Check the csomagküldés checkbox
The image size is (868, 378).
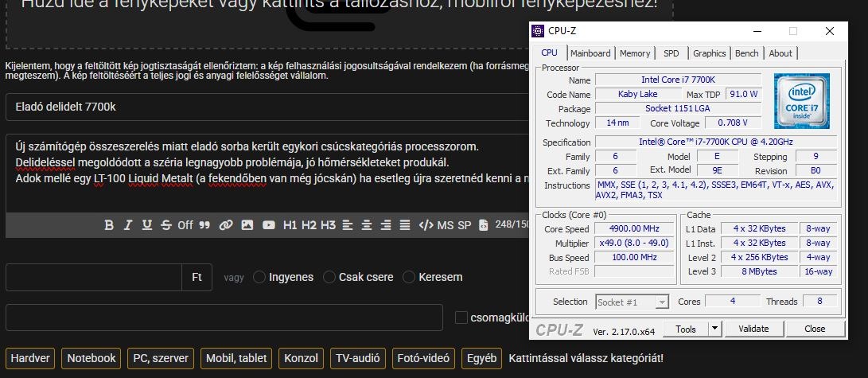click(461, 318)
